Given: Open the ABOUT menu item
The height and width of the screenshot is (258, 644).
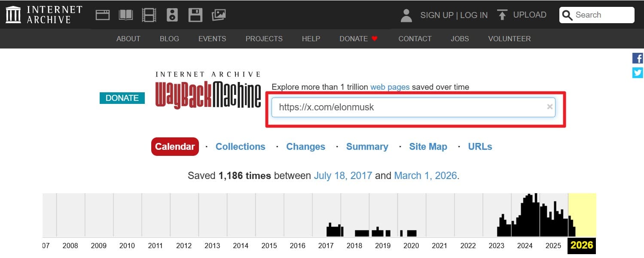Looking at the screenshot, I should 128,39.
